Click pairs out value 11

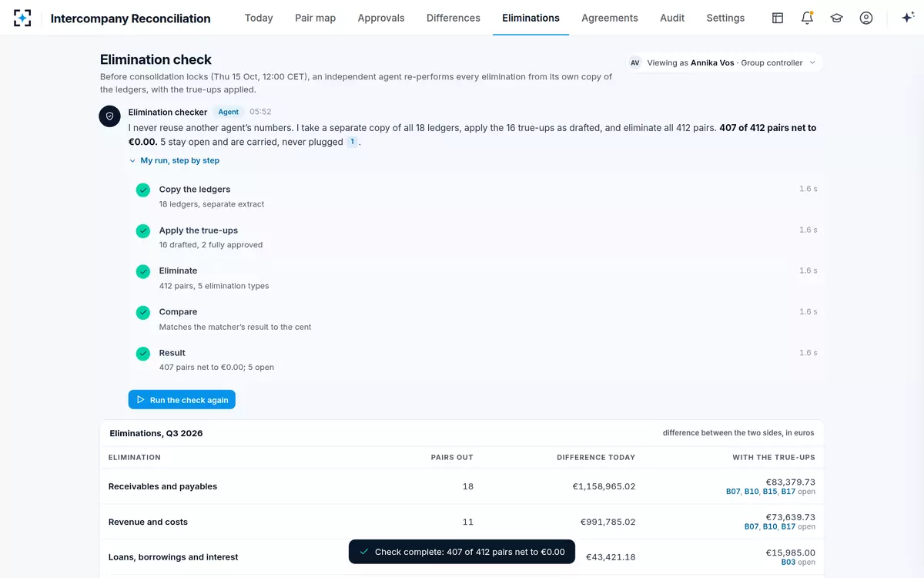468,522
